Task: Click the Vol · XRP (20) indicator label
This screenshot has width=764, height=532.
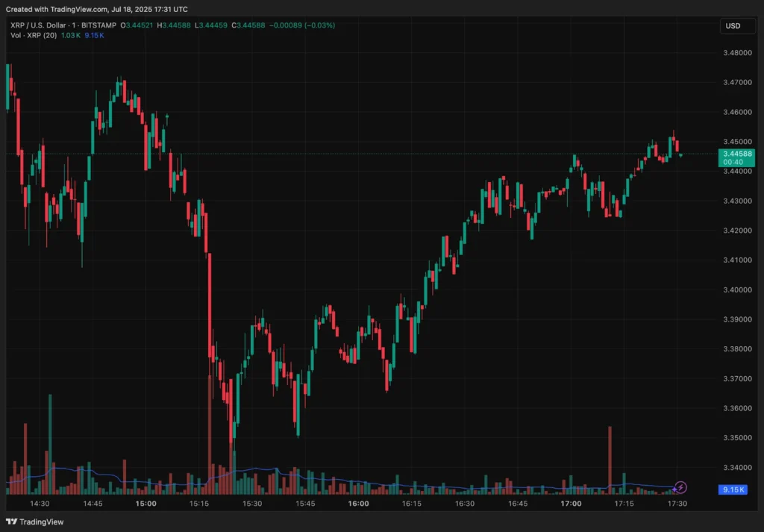Action: coord(34,36)
